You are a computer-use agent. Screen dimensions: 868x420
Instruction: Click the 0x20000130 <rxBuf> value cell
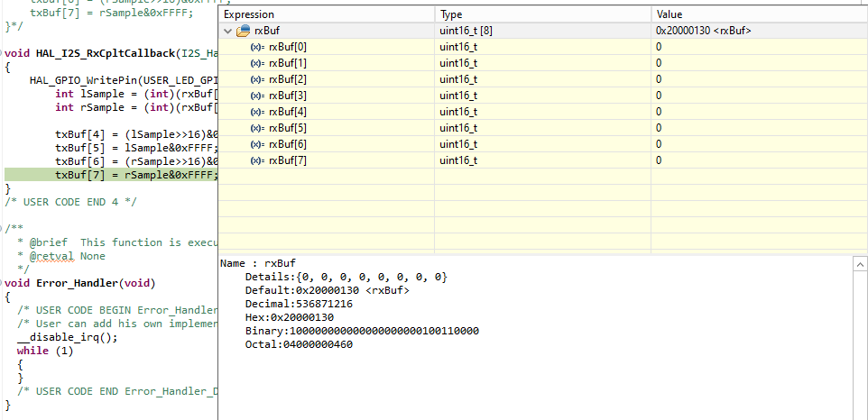pos(704,31)
